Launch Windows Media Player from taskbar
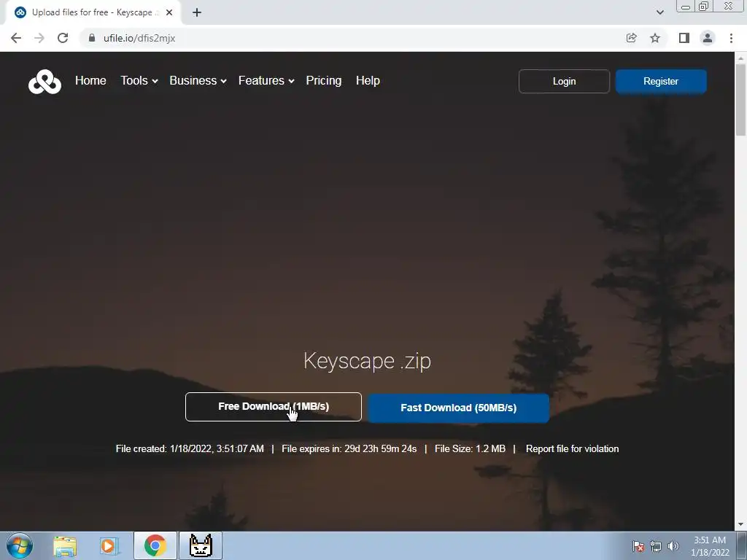The height and width of the screenshot is (560, 747). pos(109,546)
